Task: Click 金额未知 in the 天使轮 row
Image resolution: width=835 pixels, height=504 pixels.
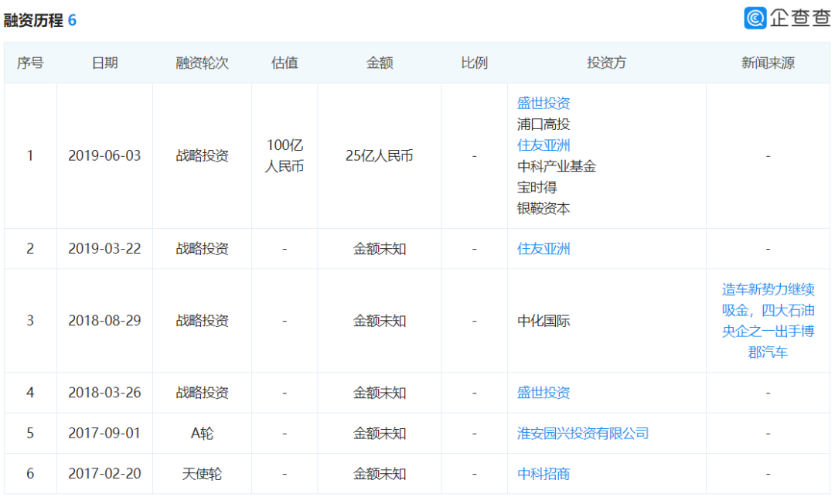Action: tap(379, 474)
